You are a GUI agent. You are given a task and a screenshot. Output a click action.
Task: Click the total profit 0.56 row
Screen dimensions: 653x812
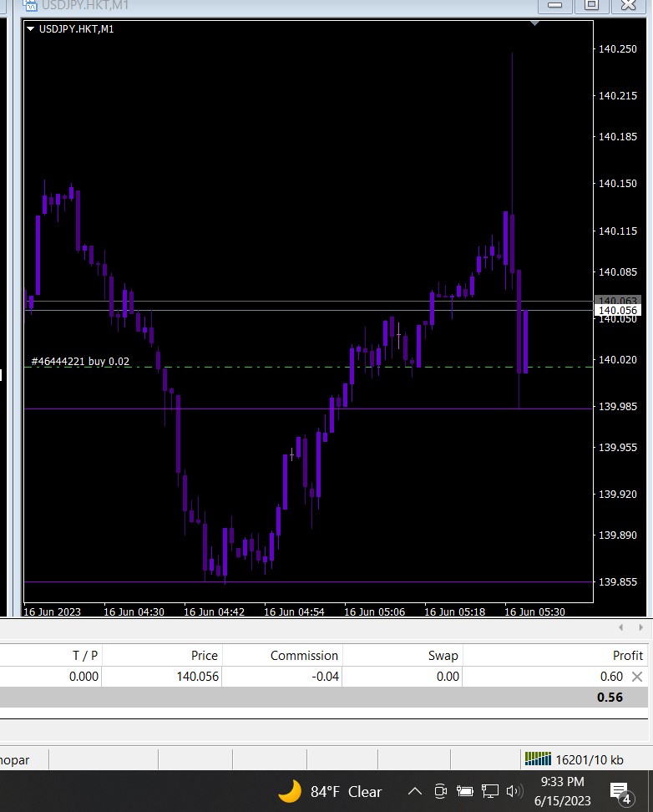[x=324, y=697]
